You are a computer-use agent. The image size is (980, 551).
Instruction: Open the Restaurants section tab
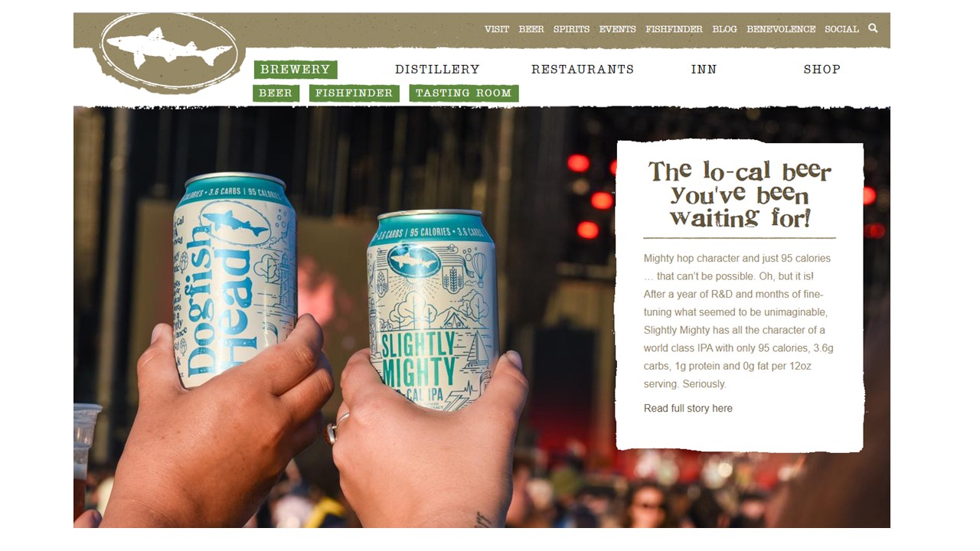583,70
